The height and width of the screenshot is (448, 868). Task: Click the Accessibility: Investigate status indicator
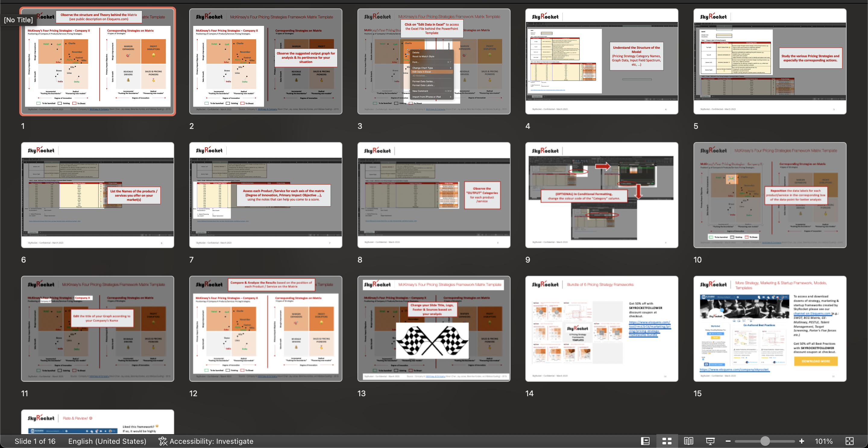pos(206,441)
